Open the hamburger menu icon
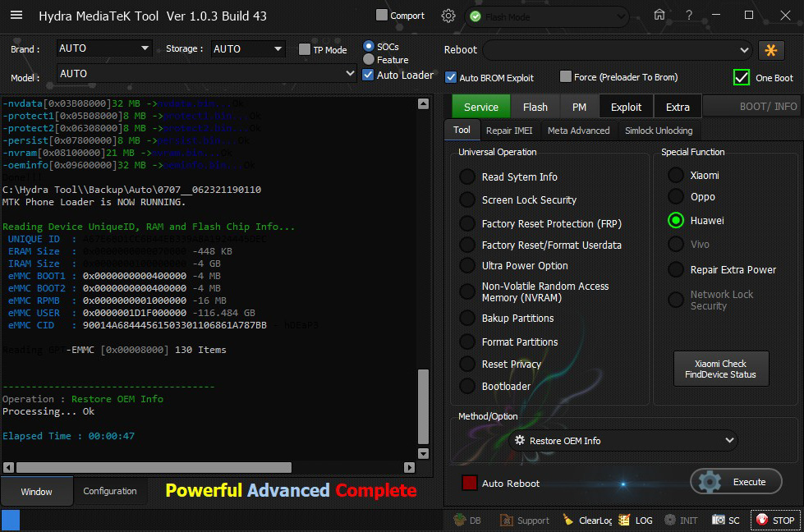 coord(16,15)
